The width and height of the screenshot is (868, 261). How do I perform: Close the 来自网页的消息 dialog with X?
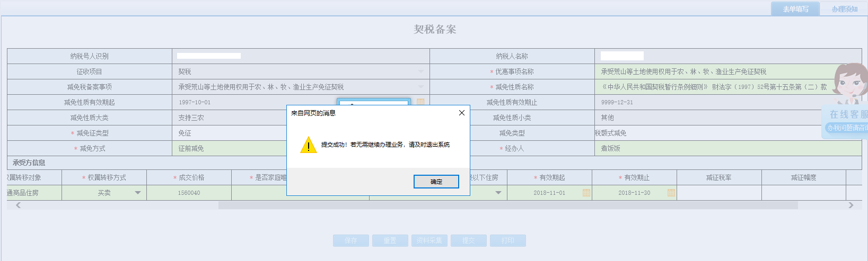[461, 113]
